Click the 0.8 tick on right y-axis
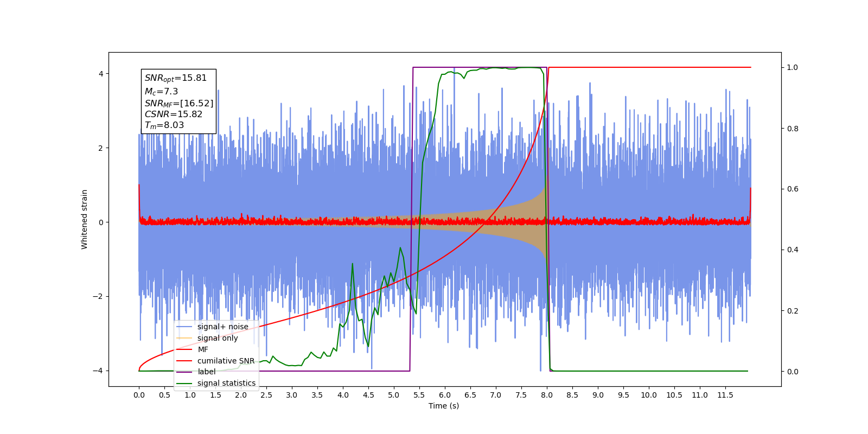The height and width of the screenshot is (434, 868). [793, 129]
